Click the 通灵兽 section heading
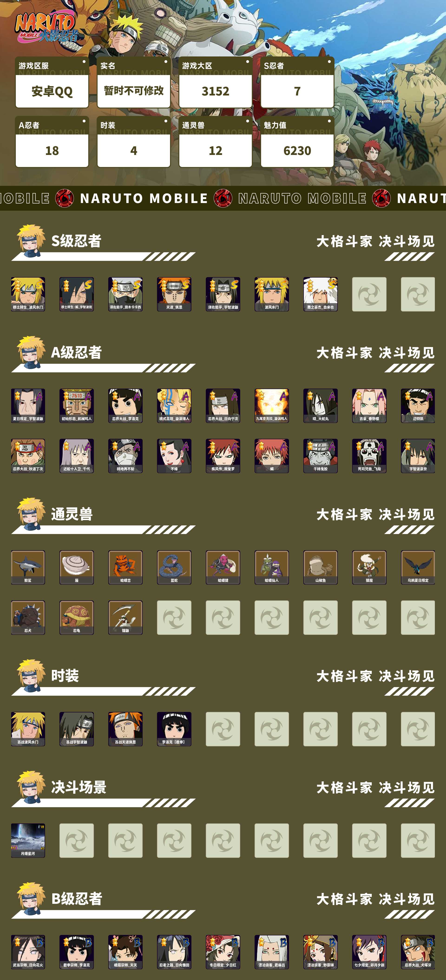 click(x=72, y=514)
